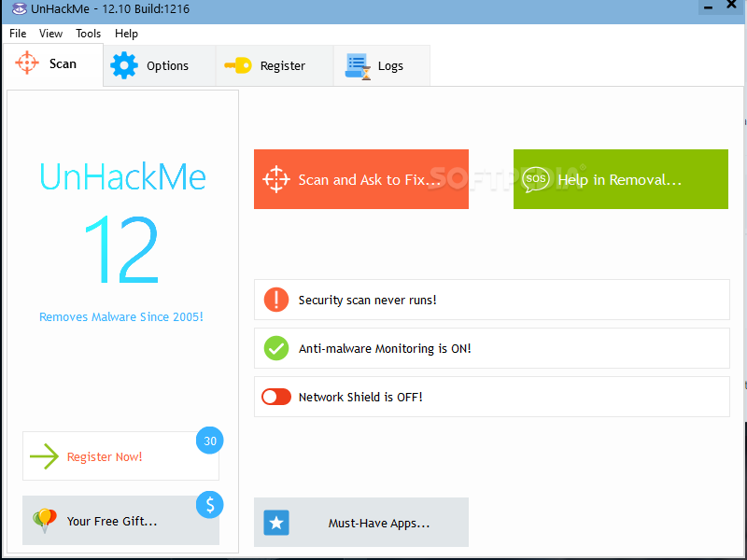Click the SOS speech bubble icon
This screenshot has width=747, height=560.
535,179
